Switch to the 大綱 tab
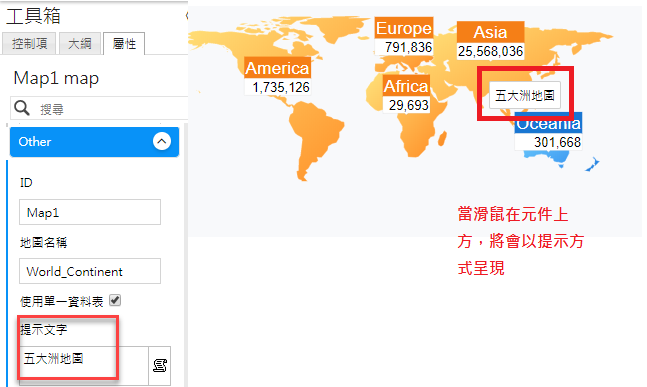This screenshot has height=387, width=647. [x=80, y=43]
